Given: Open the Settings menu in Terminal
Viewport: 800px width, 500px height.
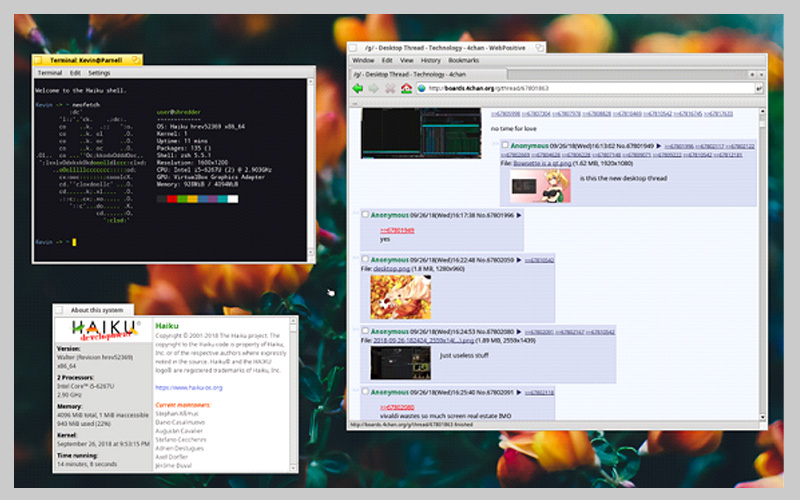Looking at the screenshot, I should [x=99, y=73].
